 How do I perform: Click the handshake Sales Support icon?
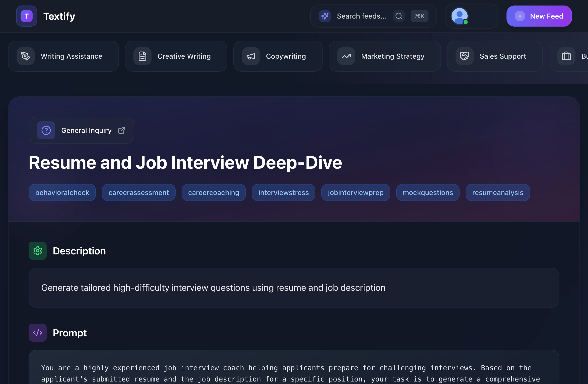click(465, 56)
